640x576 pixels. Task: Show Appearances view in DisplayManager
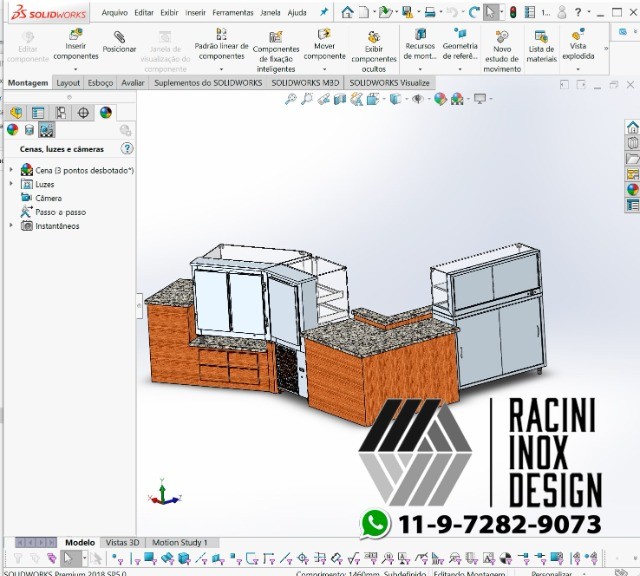click(x=12, y=130)
